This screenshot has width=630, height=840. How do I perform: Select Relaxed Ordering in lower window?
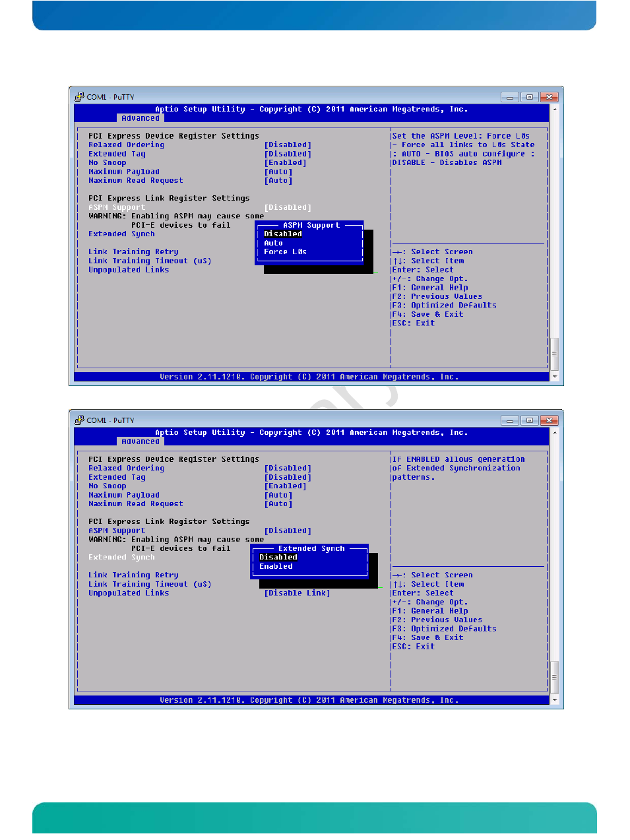tap(126, 468)
